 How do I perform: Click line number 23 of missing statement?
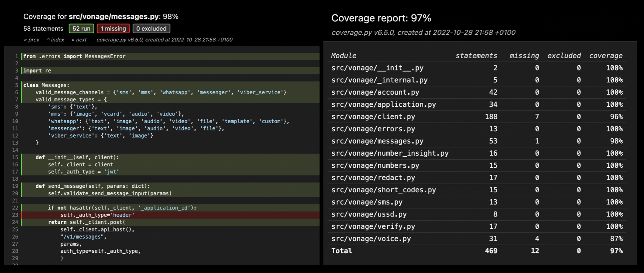(15, 215)
